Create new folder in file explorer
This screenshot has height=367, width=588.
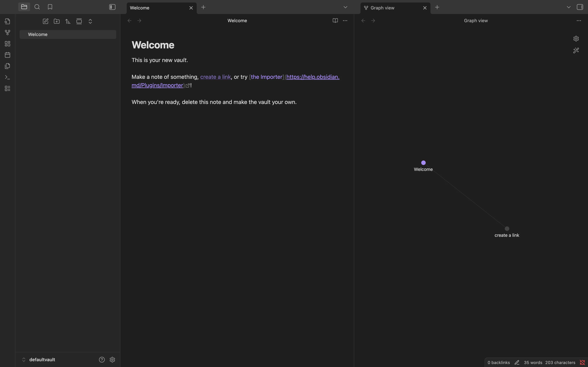57,21
